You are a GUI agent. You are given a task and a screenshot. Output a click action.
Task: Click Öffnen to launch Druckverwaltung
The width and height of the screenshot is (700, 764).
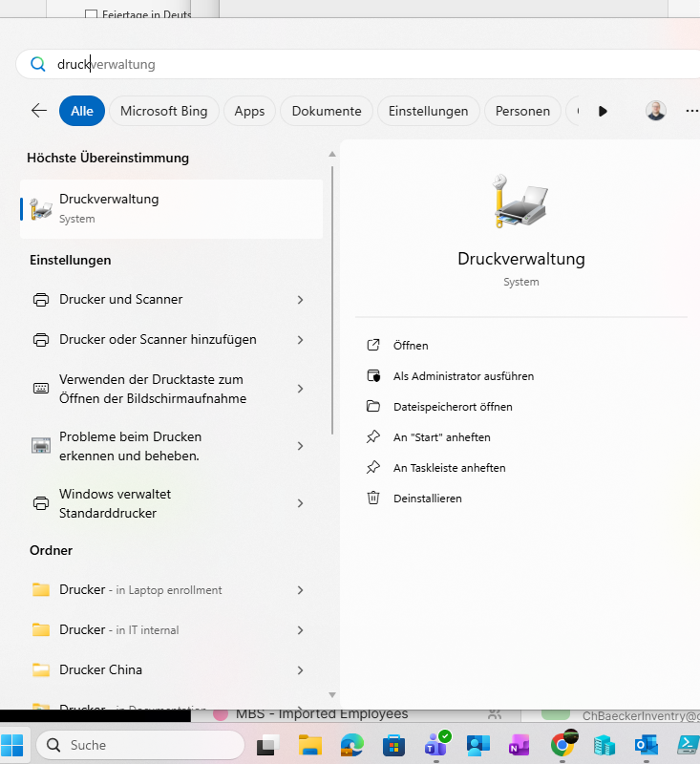[x=411, y=346]
